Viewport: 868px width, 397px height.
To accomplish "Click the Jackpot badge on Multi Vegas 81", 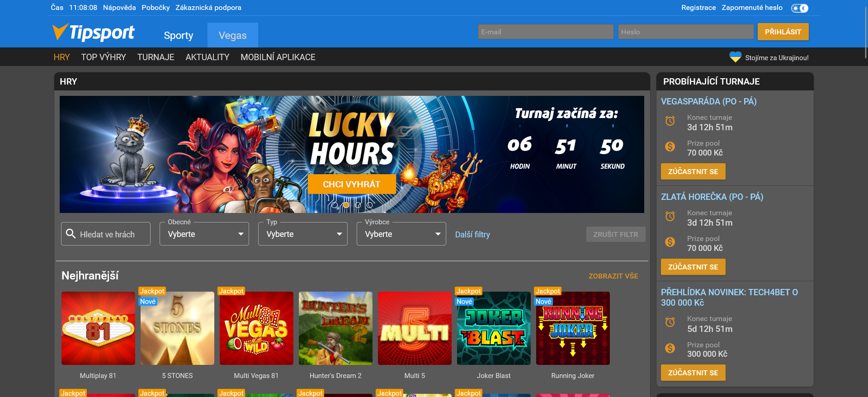I will tap(231, 291).
